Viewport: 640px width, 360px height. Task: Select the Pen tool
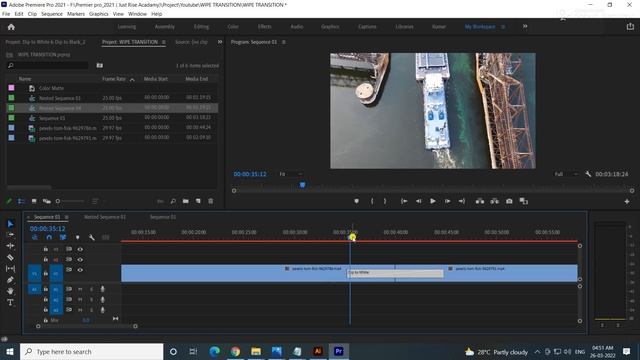point(10,280)
